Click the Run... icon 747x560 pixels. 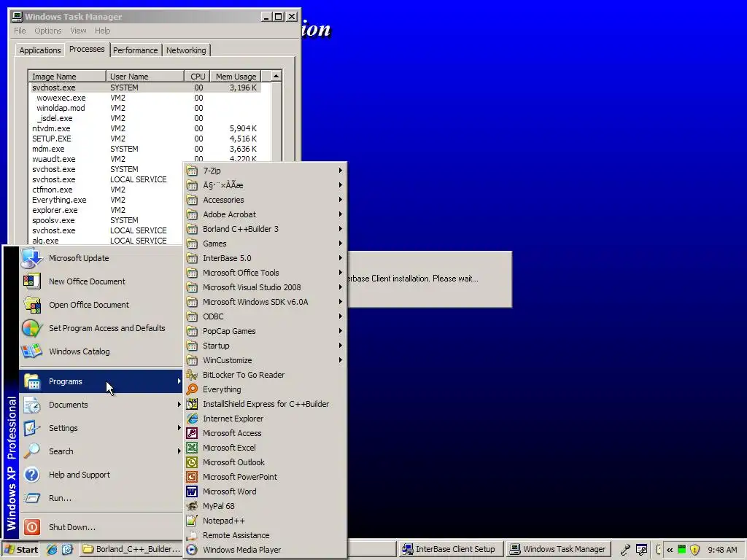tap(32, 498)
